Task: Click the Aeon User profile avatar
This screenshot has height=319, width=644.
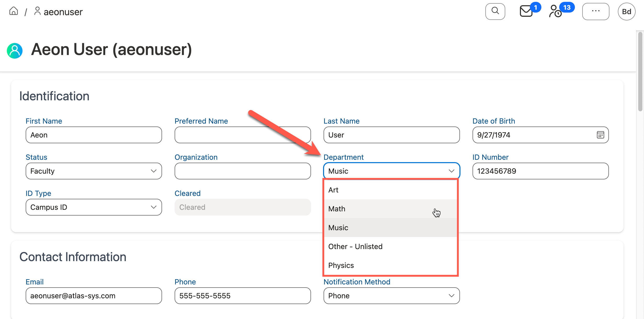Action: point(14,50)
